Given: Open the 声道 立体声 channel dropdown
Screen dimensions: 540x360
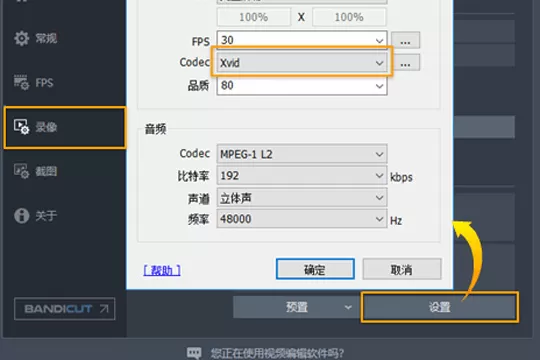Looking at the screenshot, I should (302, 198).
